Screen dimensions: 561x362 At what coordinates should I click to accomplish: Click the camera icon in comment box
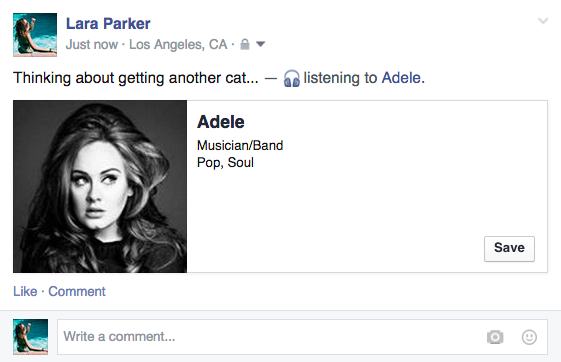pyautogui.click(x=495, y=337)
